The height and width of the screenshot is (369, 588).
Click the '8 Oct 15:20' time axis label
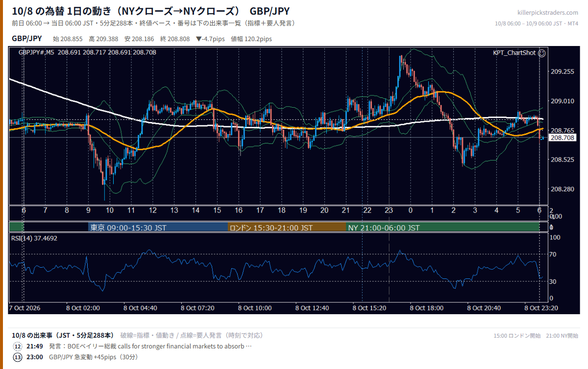[369, 308]
